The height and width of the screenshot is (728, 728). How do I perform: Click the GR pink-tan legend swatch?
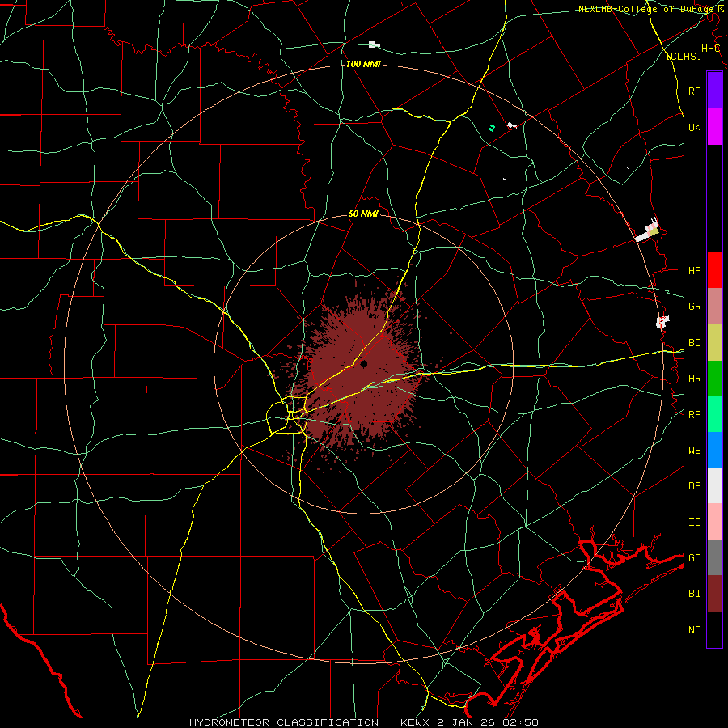pyautogui.click(x=714, y=307)
